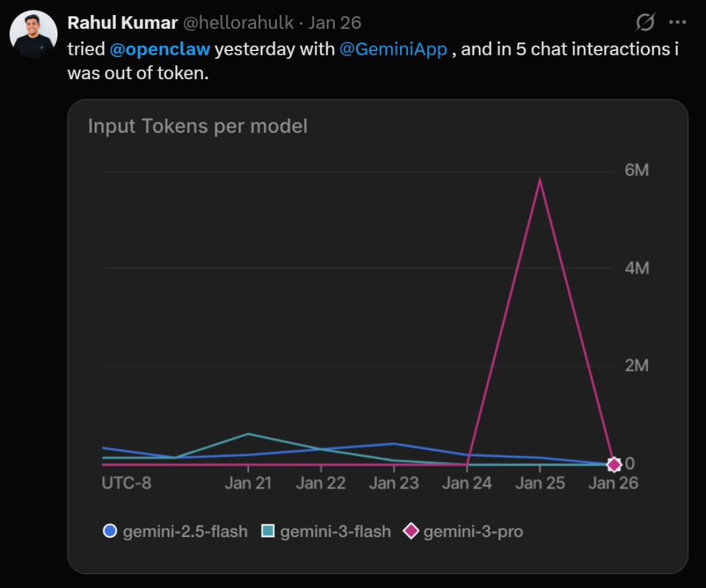Click the Grok slashed-circle icon
This screenshot has height=588, width=706.
coord(645,23)
